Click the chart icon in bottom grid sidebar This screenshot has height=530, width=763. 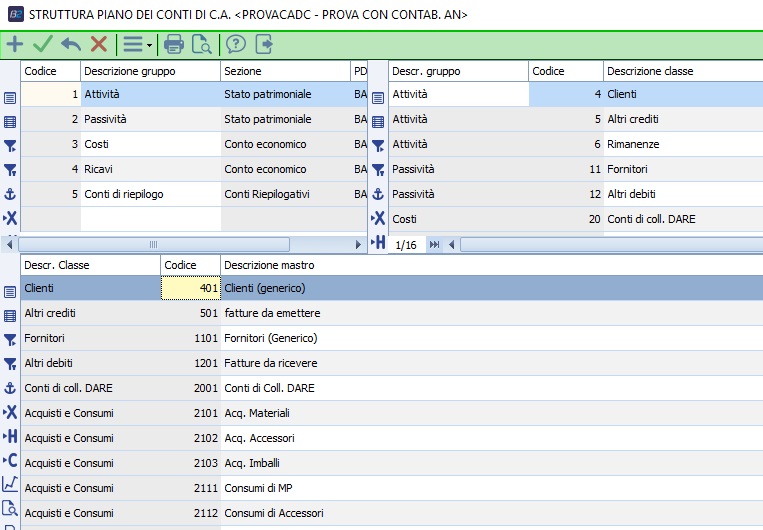[x=10, y=484]
